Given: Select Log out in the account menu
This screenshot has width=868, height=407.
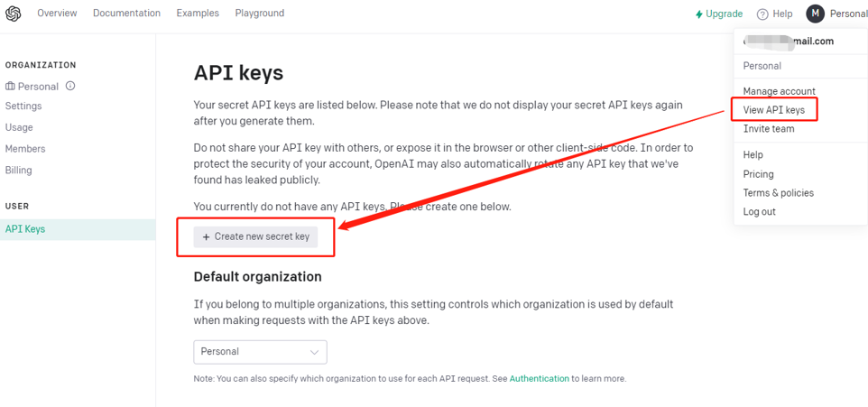Looking at the screenshot, I should (759, 211).
